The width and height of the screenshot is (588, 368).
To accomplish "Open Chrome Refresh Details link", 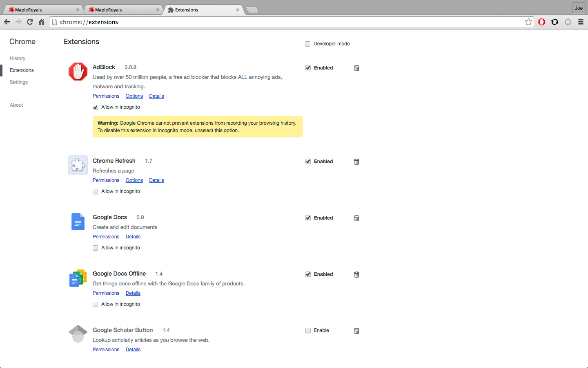I will point(156,180).
